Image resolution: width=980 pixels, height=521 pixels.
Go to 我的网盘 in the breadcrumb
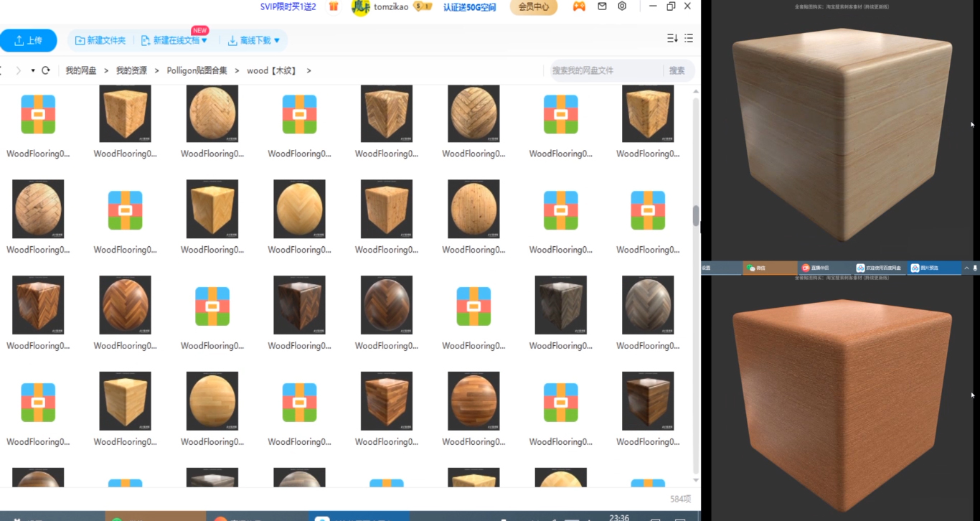(x=81, y=70)
